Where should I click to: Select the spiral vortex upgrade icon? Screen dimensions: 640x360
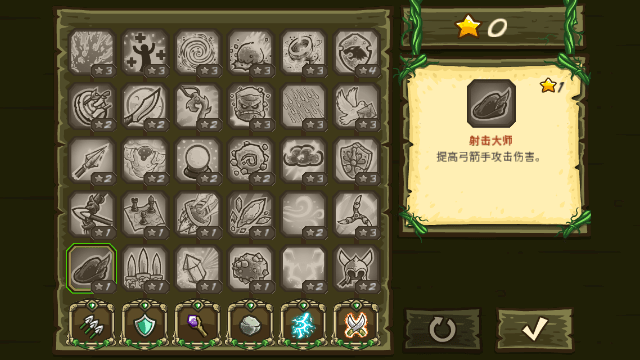[x=198, y=52]
